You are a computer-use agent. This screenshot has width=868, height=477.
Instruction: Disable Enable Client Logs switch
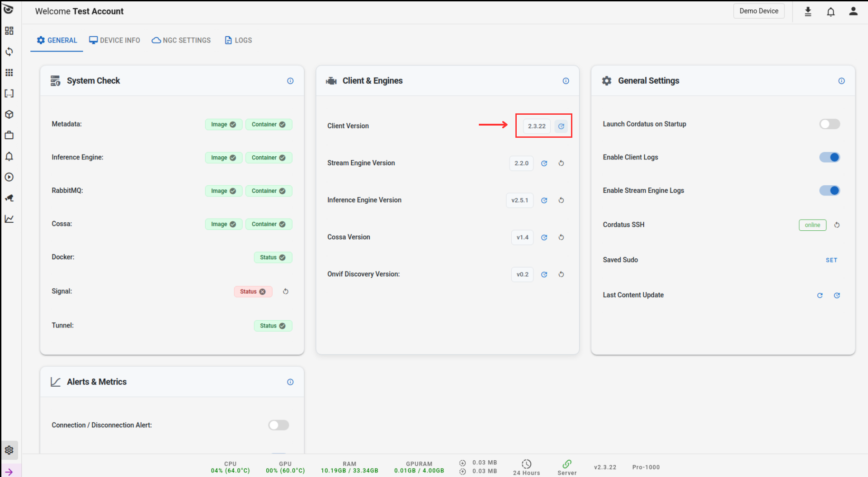[x=830, y=157]
